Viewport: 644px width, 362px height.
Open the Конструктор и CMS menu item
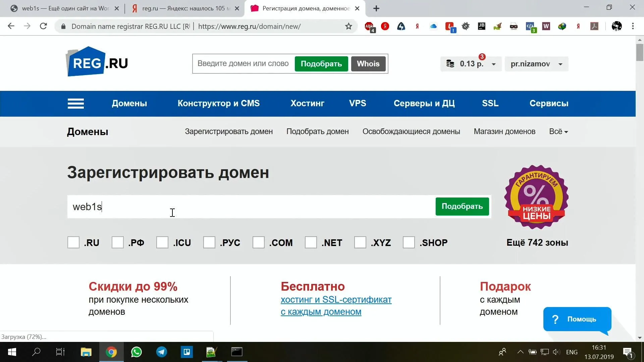pos(219,103)
